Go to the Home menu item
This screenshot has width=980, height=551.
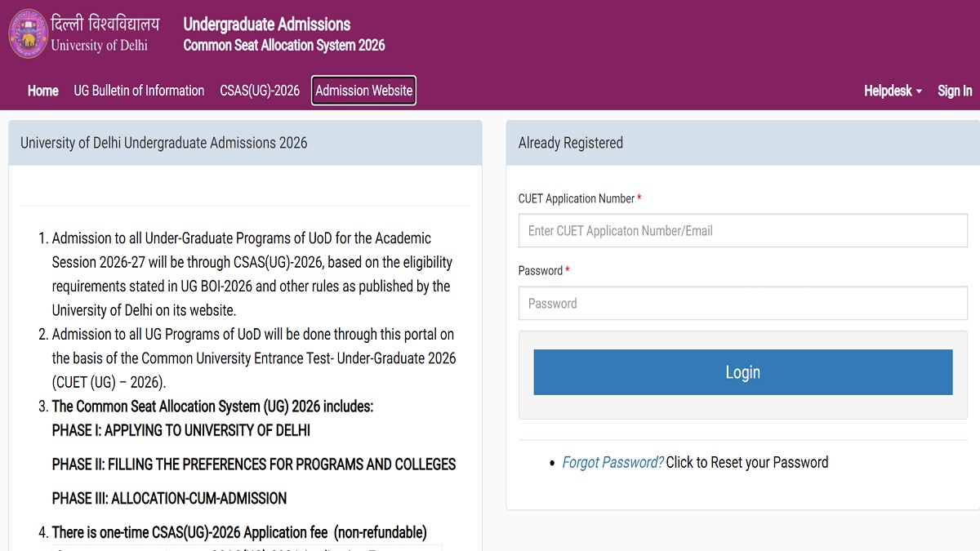click(42, 91)
